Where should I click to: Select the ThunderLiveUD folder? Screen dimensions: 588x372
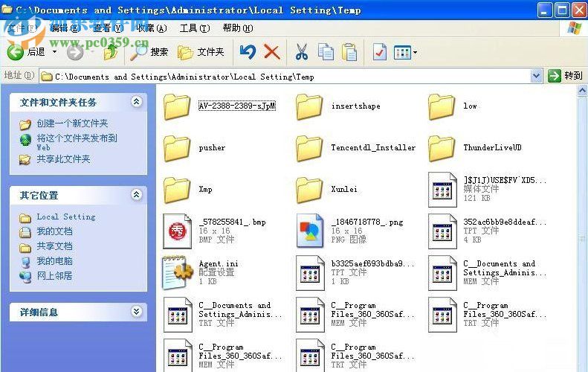point(474,148)
